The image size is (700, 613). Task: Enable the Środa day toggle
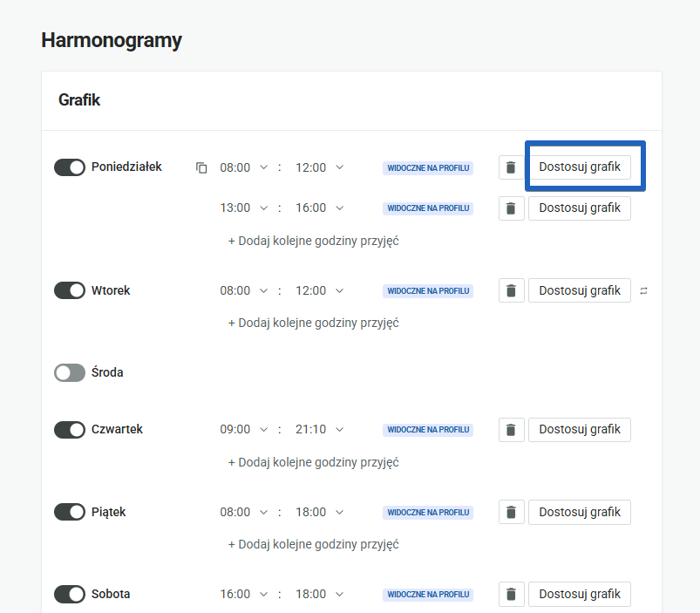70,372
